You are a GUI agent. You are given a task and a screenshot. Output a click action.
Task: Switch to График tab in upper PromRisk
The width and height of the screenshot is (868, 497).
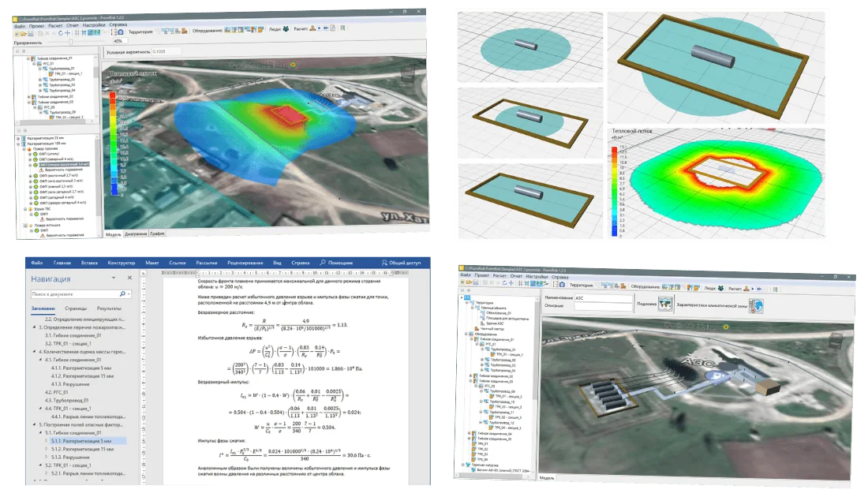point(158,234)
